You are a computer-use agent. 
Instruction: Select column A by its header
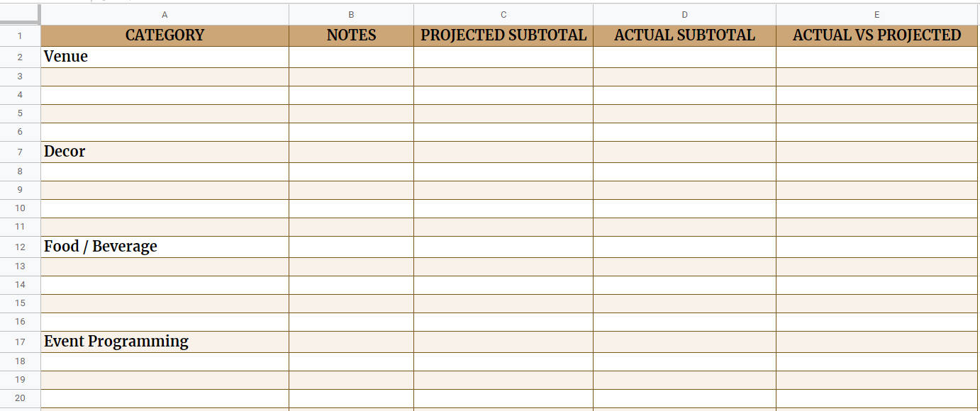[165, 13]
